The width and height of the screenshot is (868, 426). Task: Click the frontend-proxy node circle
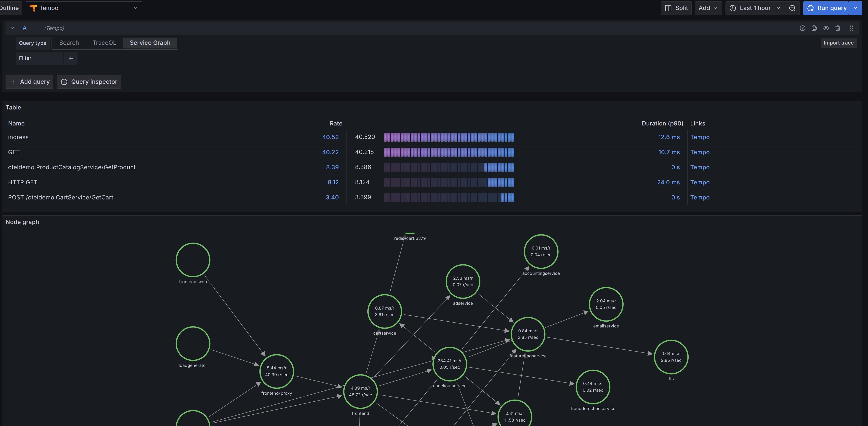276,371
